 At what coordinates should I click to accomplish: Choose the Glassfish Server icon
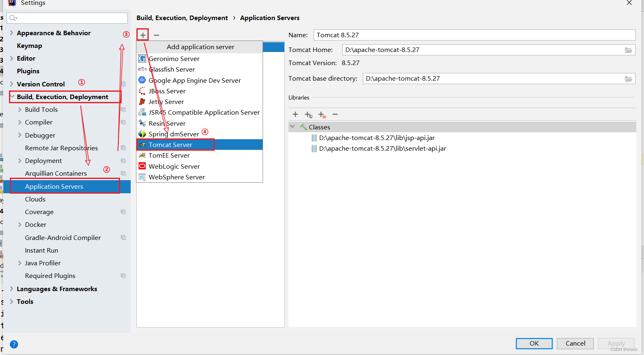(x=142, y=69)
